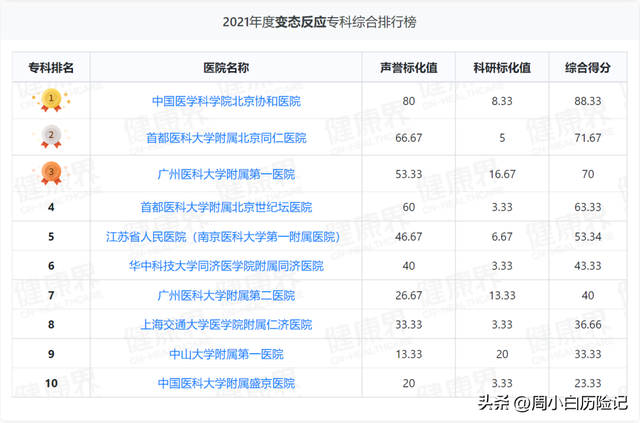Select the total score 63.33 cell
The width and height of the screenshot is (640, 423).
click(588, 207)
